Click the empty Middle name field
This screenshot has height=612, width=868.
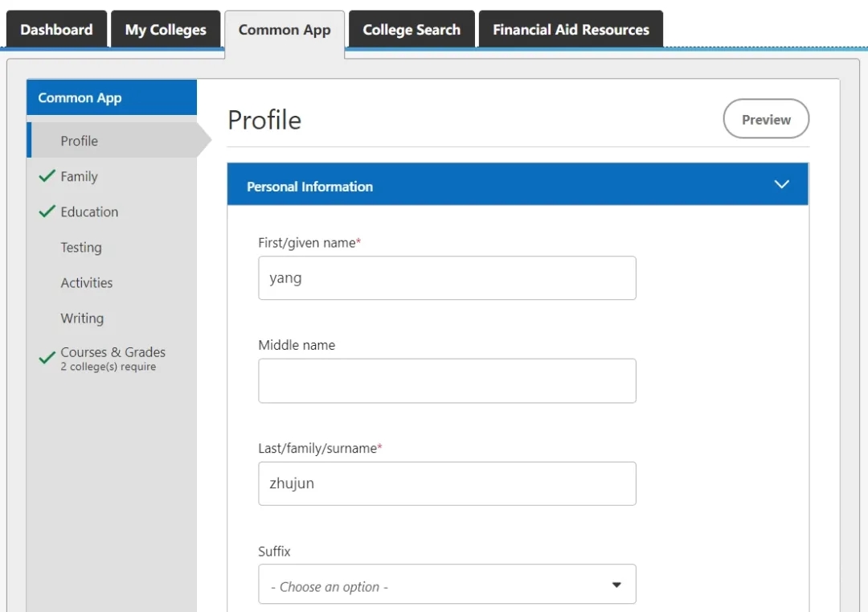point(447,380)
